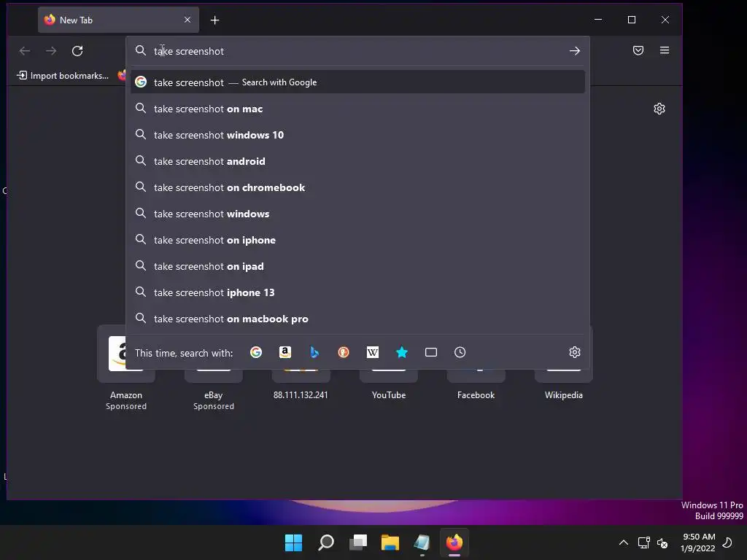Screen dimensions: 747x560
Task: Search bookmarks using the star icon
Action: click(402, 352)
